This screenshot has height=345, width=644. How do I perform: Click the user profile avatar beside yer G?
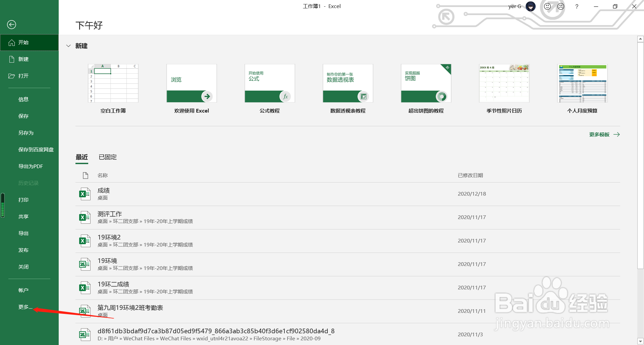[530, 6]
